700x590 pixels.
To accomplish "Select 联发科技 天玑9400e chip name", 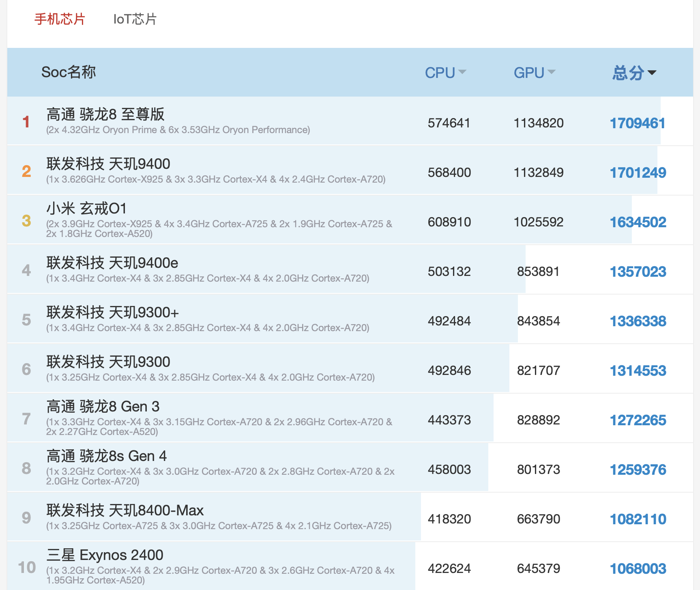I will (112, 263).
